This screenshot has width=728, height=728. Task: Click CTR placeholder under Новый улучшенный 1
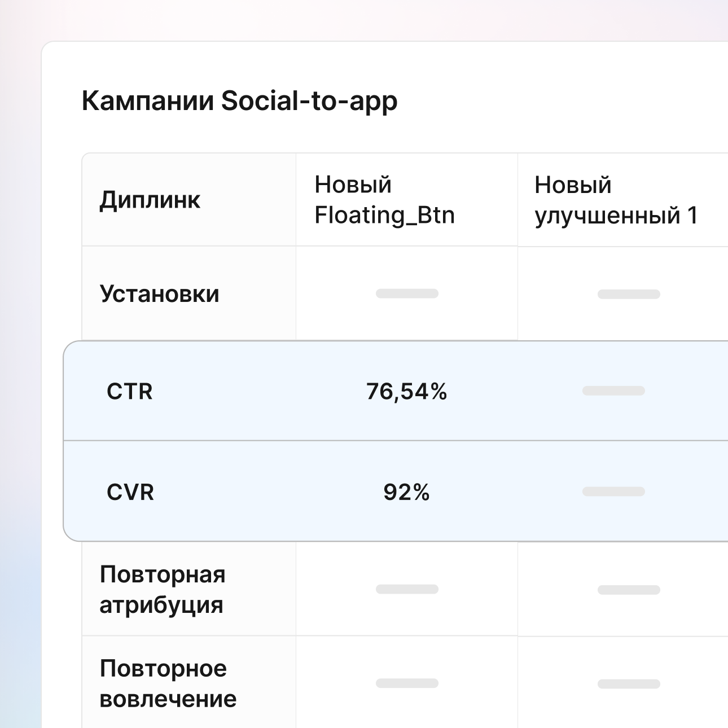[x=613, y=391]
